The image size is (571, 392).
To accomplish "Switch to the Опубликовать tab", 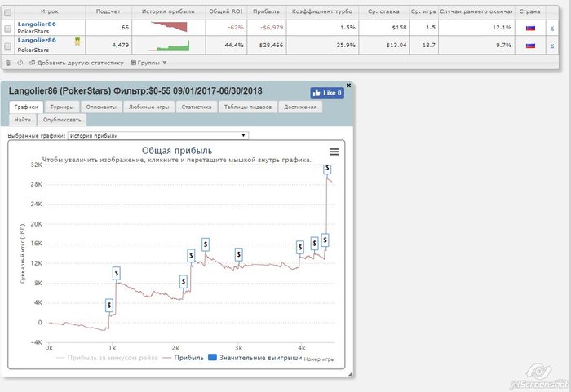I will click(62, 120).
